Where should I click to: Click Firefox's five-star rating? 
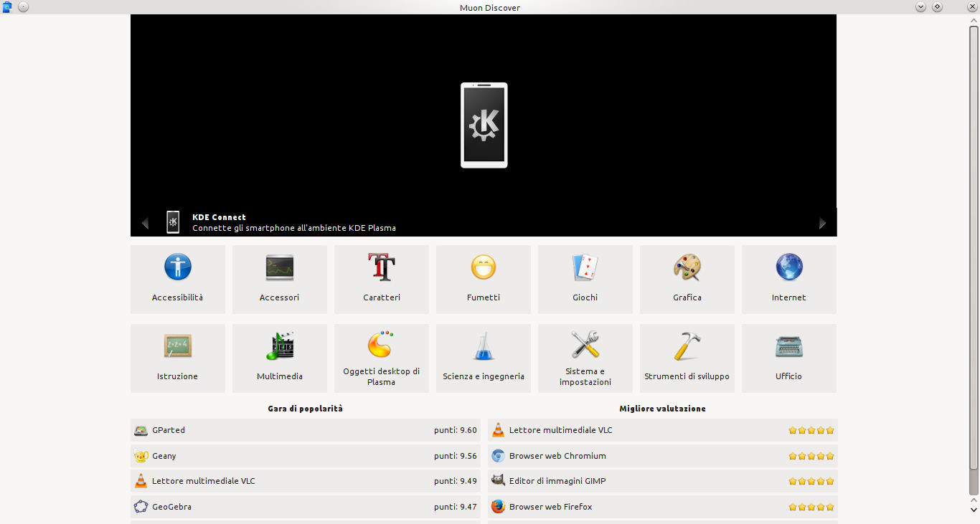[x=811, y=507]
